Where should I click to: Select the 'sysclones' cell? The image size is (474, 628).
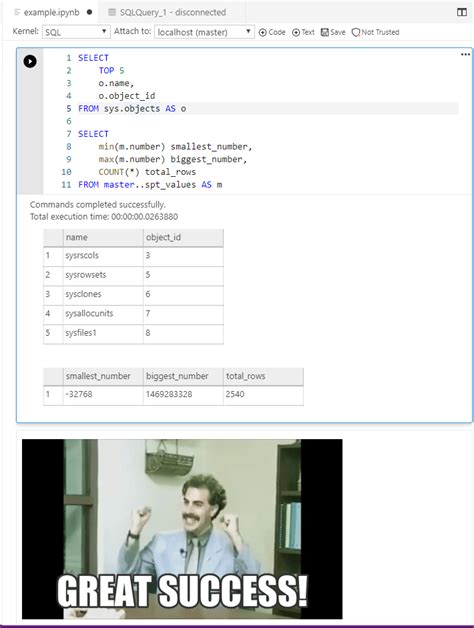click(x=103, y=294)
